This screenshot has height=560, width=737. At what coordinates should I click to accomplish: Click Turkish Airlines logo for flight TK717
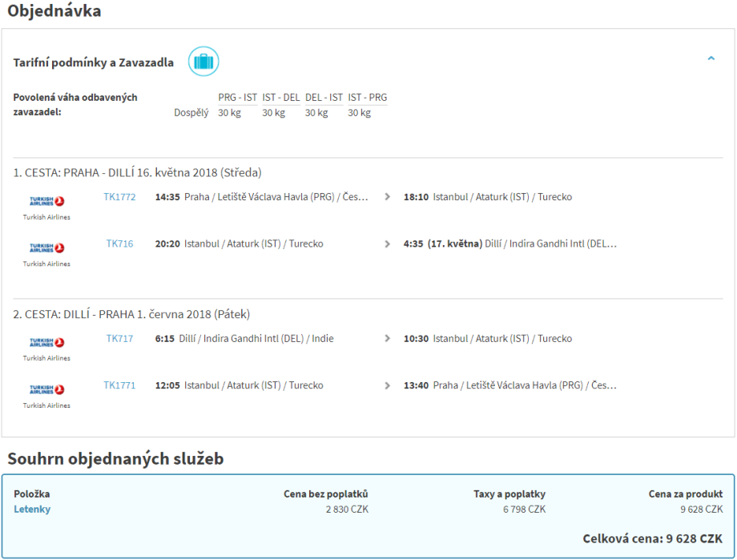tap(46, 343)
